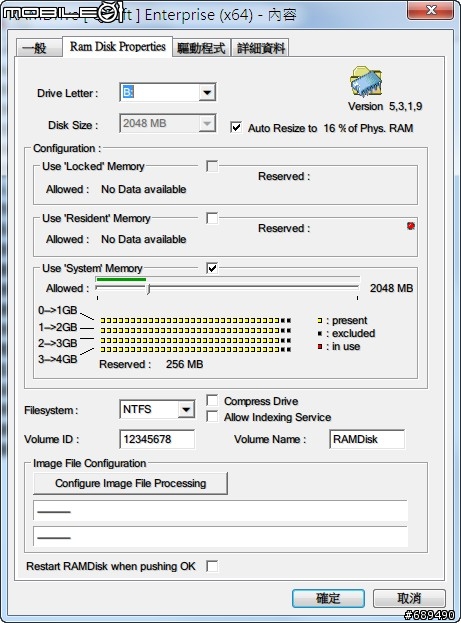This screenshot has height=623, width=461.
Task: Click the '2048 MB' allowed value text
Action: 391,288
